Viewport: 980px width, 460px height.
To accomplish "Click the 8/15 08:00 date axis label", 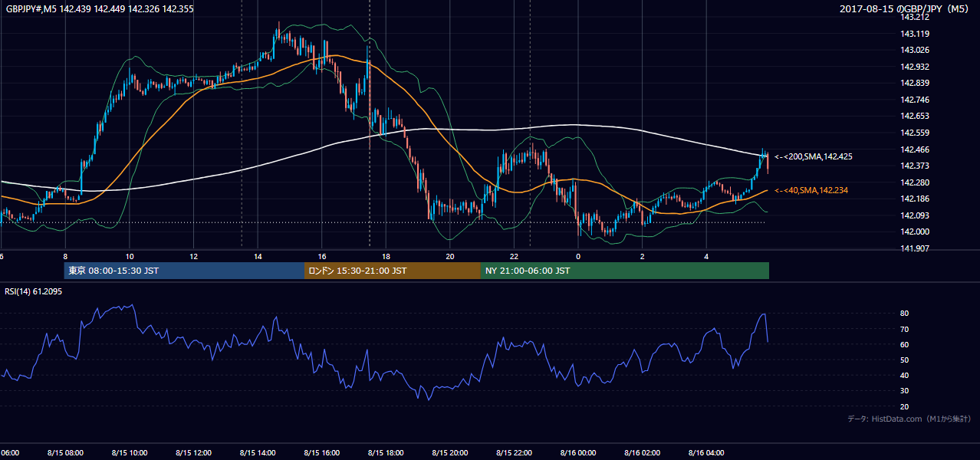I will tap(65, 453).
